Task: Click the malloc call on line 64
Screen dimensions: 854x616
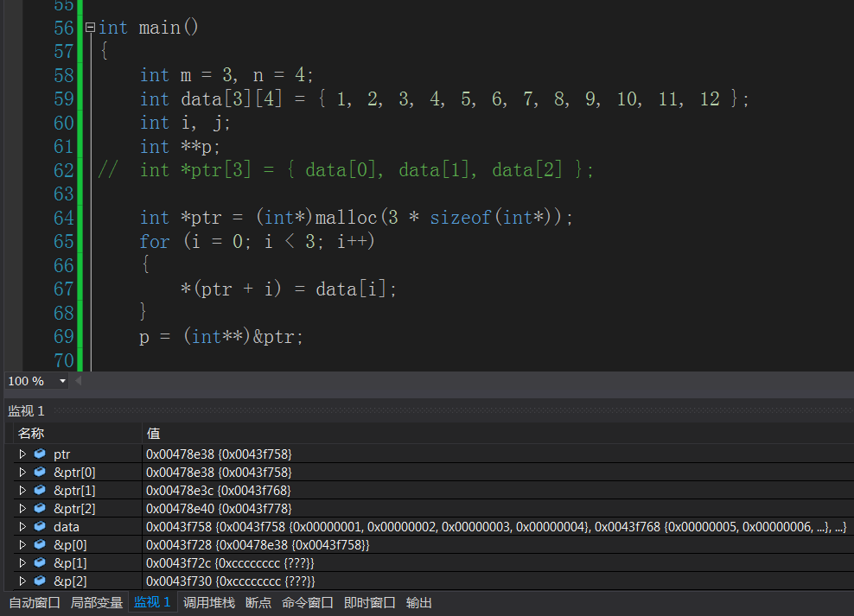Action: (x=346, y=218)
